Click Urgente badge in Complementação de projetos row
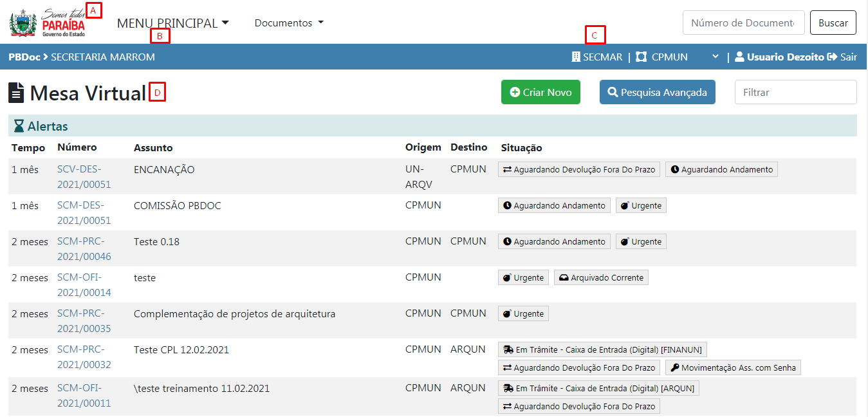The height and width of the screenshot is (417, 868). [523, 314]
